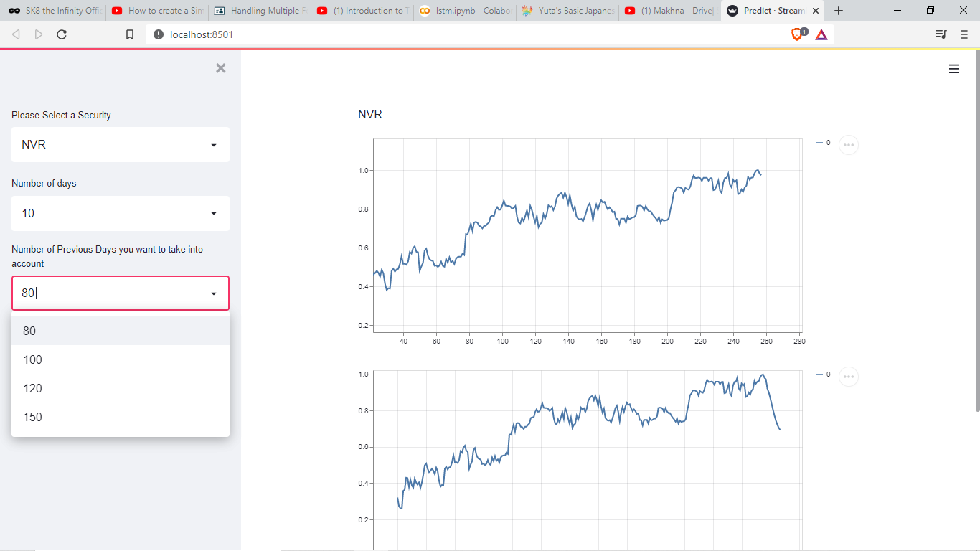This screenshot has width=980, height=551.
Task: Switch to the SK8 the Infinity tab
Action: pos(54,11)
